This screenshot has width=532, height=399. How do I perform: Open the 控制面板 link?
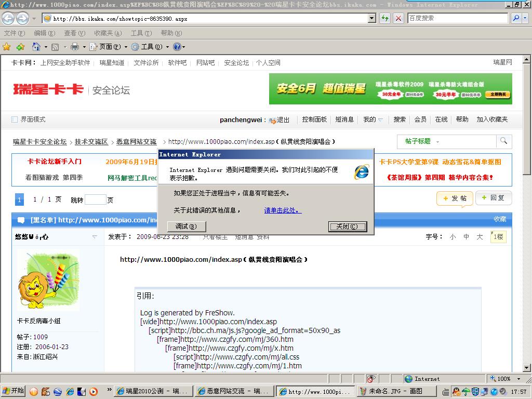pos(314,119)
